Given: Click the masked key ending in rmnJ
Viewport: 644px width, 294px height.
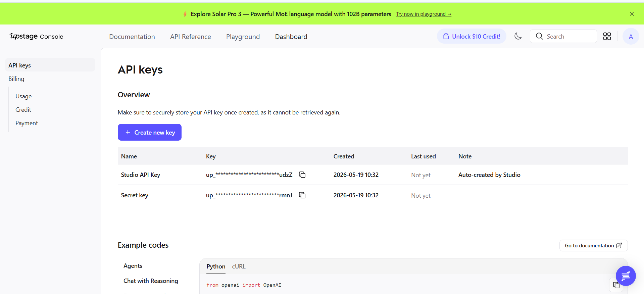Looking at the screenshot, I should coord(249,195).
